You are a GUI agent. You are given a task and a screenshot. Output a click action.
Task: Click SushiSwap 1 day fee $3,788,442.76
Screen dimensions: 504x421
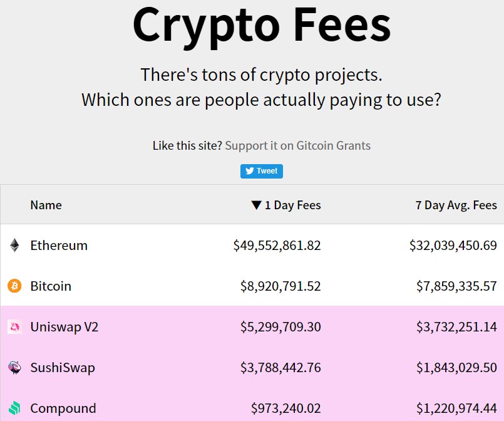tap(280, 368)
